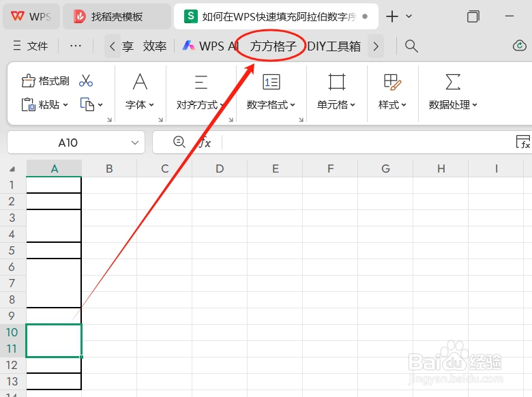Expand the new-tab dropdown arrow
This screenshot has height=397, width=532.
pyautogui.click(x=409, y=16)
